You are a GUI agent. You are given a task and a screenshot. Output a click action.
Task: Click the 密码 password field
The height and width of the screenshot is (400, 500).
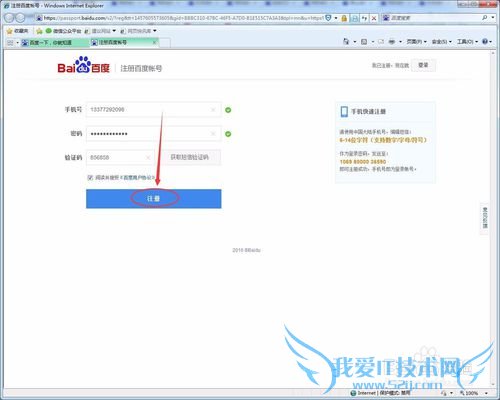click(x=153, y=134)
